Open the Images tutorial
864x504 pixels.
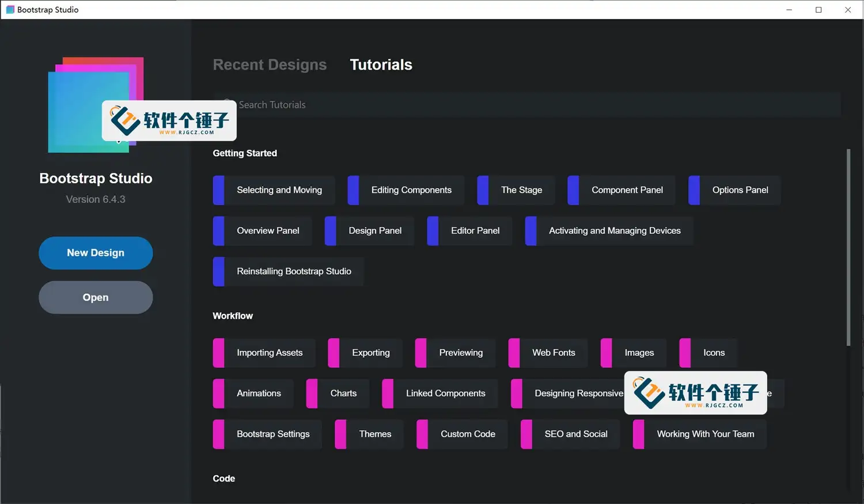point(634,353)
